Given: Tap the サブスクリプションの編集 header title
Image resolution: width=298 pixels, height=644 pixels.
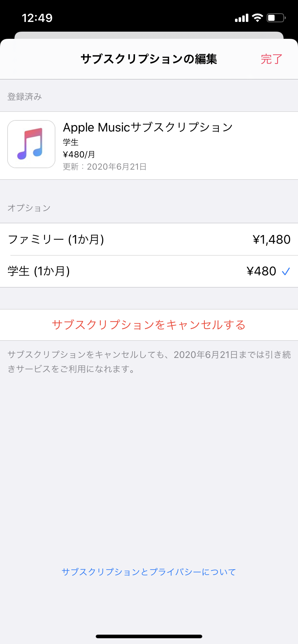Looking at the screenshot, I should pos(149,59).
